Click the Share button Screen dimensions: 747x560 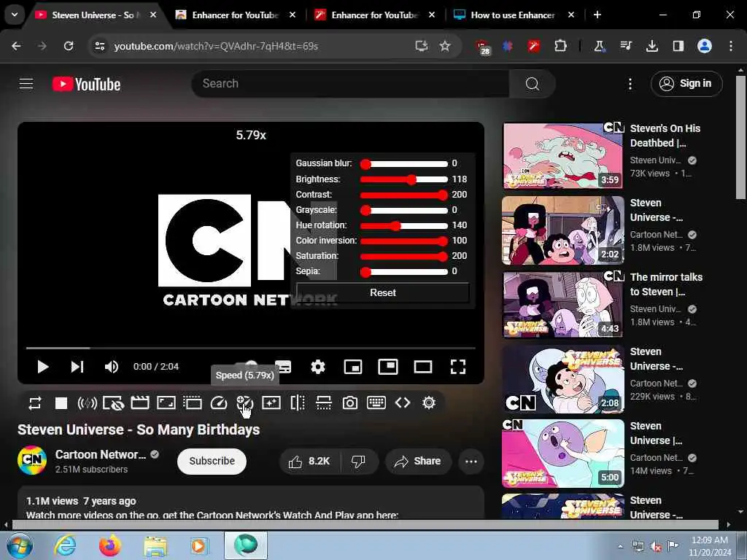tap(418, 462)
